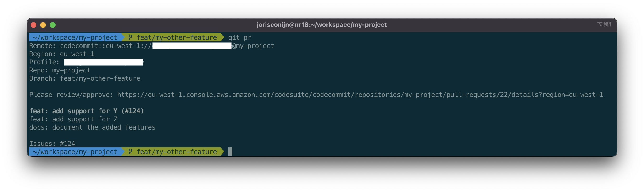Click the git branch icon in bottom prompt
Screen dimensions: 644x192
pyautogui.click(x=130, y=151)
